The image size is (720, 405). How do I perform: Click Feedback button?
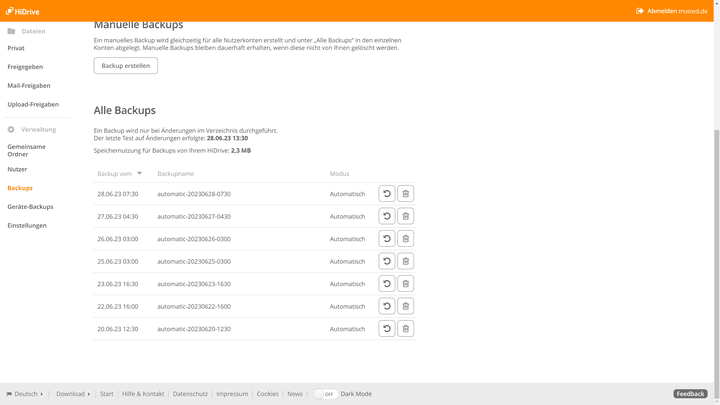pyautogui.click(x=690, y=394)
